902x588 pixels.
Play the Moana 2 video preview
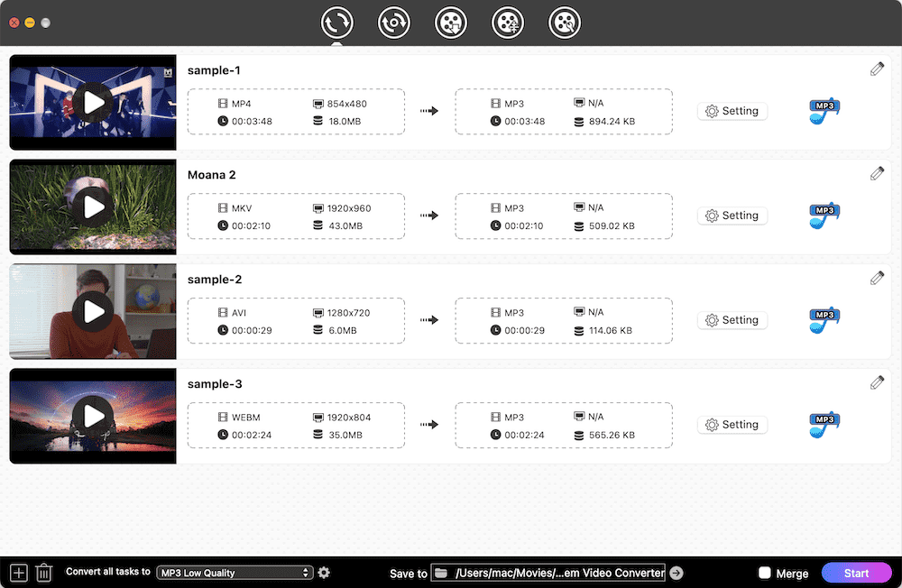point(93,207)
